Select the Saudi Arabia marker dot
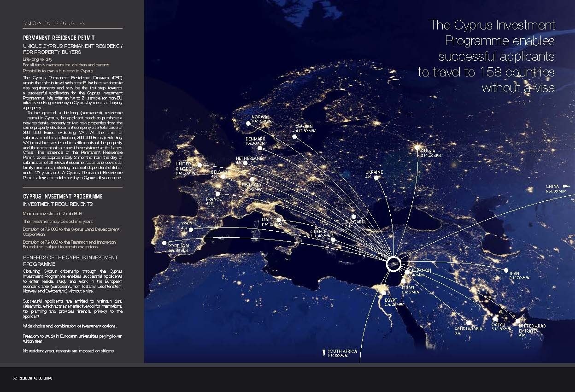The image size is (575, 392). pos(468,323)
